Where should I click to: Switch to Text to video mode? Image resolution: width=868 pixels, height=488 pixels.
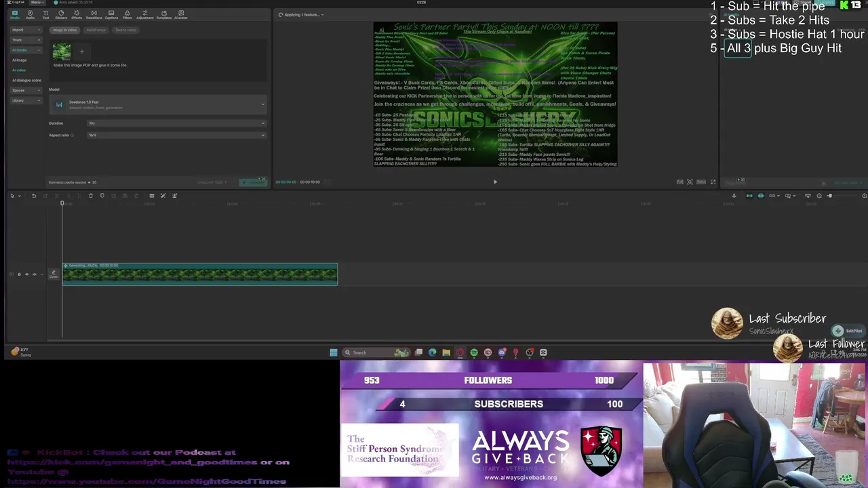(x=125, y=30)
